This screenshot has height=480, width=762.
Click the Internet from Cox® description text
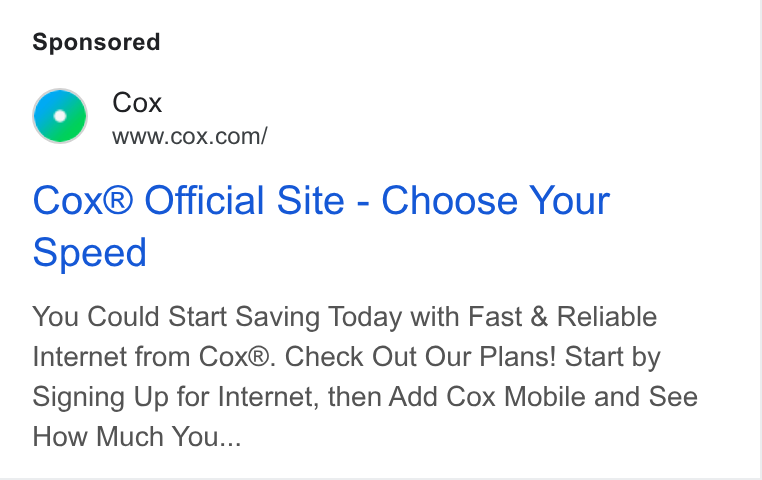pos(151,357)
